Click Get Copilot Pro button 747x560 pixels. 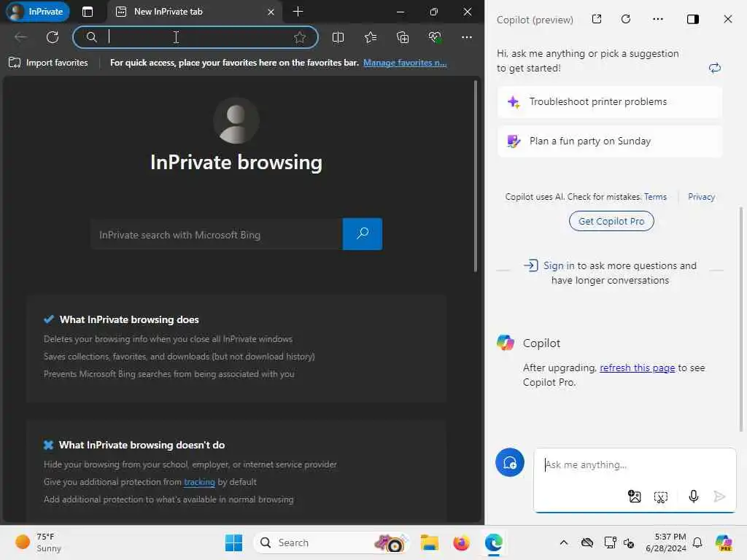coord(611,221)
